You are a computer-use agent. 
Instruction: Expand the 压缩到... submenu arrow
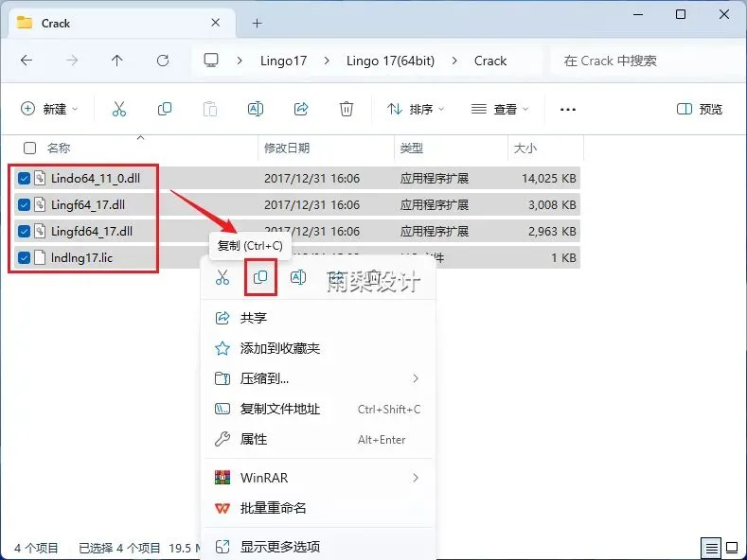click(x=416, y=378)
